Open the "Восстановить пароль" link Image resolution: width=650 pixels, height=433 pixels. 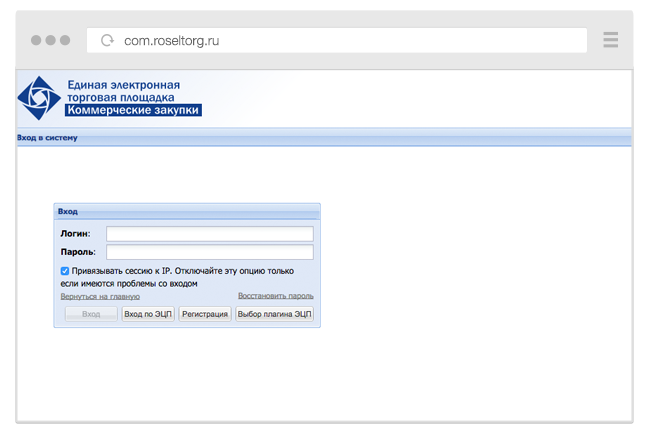pyautogui.click(x=275, y=296)
